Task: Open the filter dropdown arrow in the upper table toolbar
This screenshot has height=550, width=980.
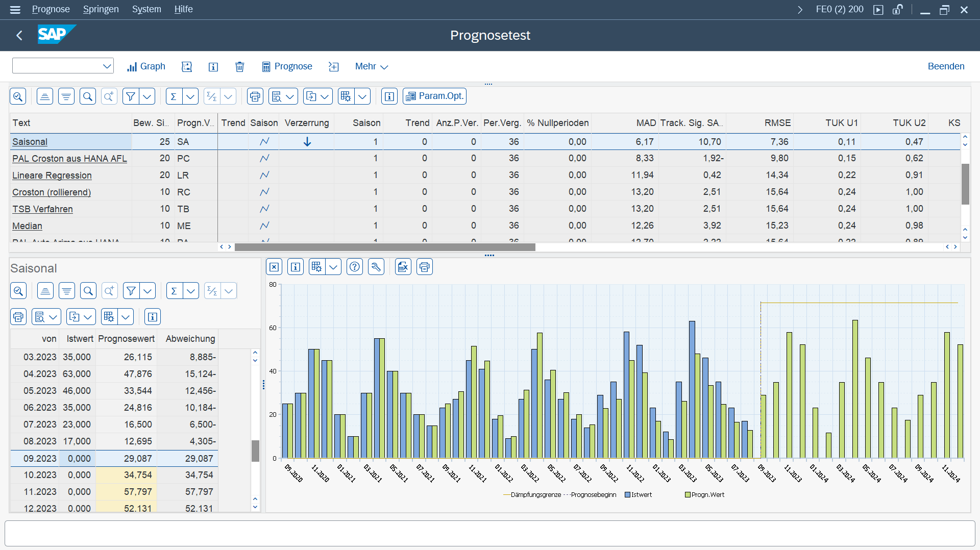Action: [x=147, y=96]
